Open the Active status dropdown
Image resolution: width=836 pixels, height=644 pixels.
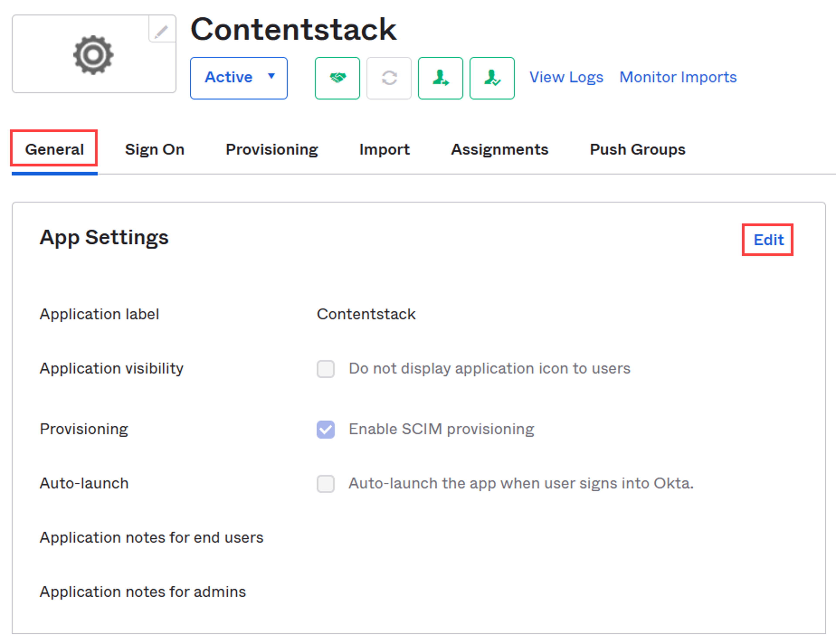[x=238, y=78]
